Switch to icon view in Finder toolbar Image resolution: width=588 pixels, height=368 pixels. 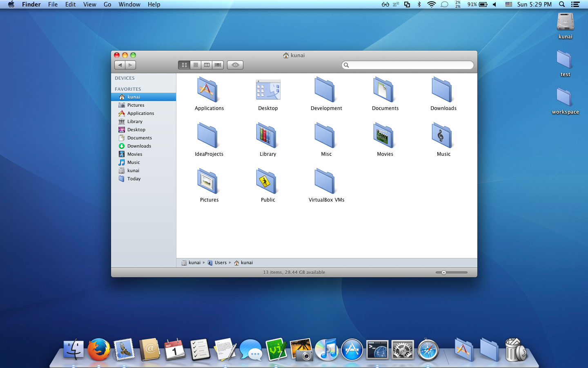point(184,65)
